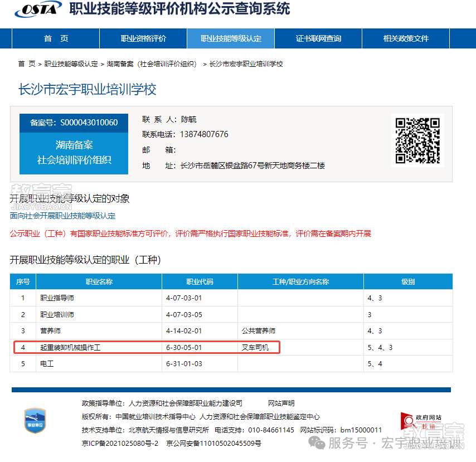
Task: Click the QR code image
Action: tap(417, 140)
